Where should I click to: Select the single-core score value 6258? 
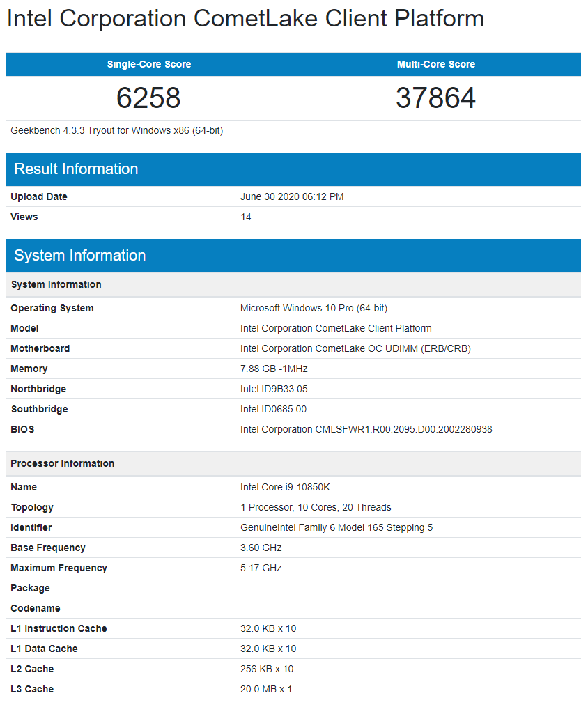click(x=148, y=98)
